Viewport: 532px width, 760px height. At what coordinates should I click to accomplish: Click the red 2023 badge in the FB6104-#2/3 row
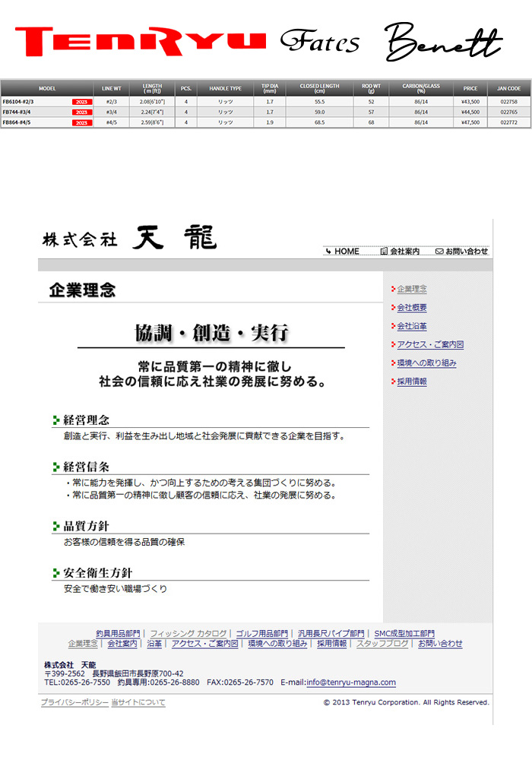tap(81, 102)
